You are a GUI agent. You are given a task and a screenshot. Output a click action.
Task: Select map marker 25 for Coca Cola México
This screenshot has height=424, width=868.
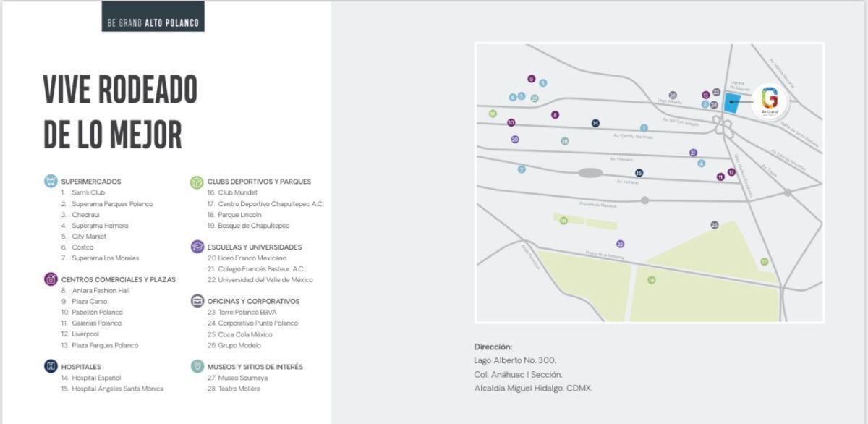[x=715, y=225]
